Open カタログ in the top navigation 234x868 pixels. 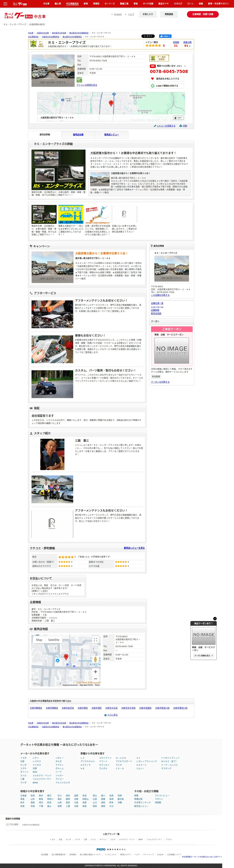(x=178, y=4)
